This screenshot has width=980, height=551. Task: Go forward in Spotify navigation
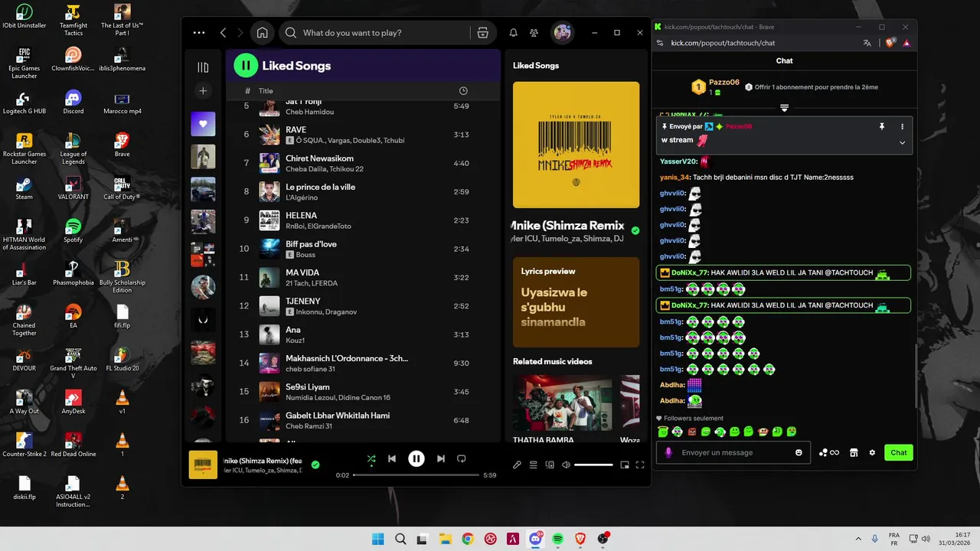click(x=240, y=33)
